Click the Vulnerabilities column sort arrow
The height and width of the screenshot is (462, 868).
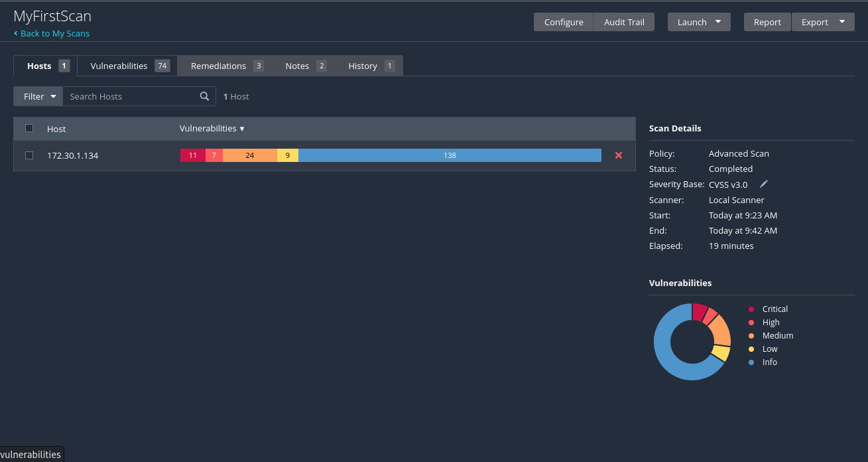[x=242, y=129]
